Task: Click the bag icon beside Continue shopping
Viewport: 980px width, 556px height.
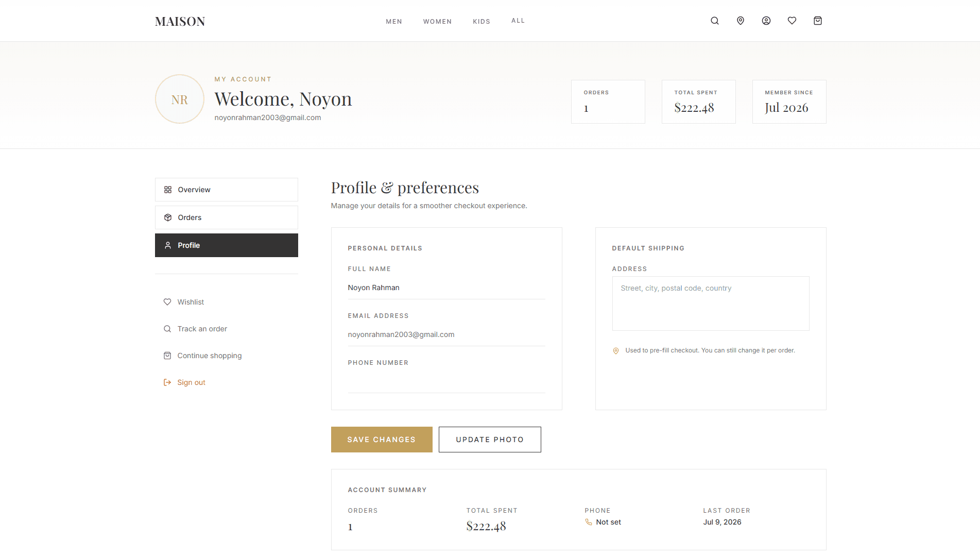Action: tap(167, 356)
